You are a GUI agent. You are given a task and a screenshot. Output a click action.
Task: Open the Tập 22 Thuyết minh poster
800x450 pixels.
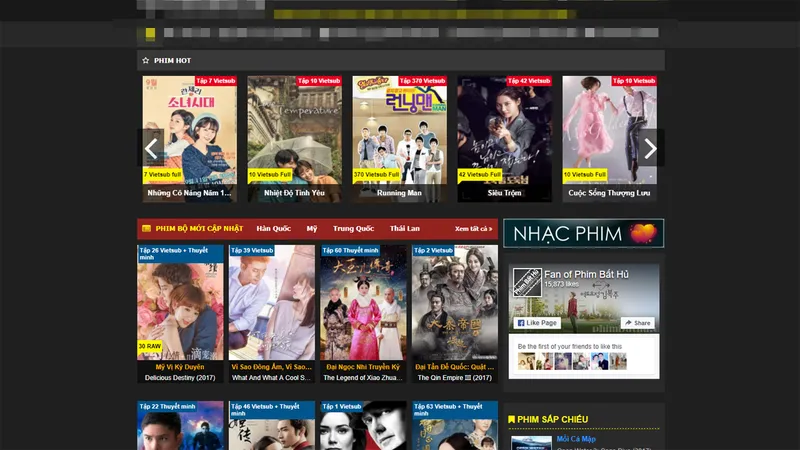[180, 426]
